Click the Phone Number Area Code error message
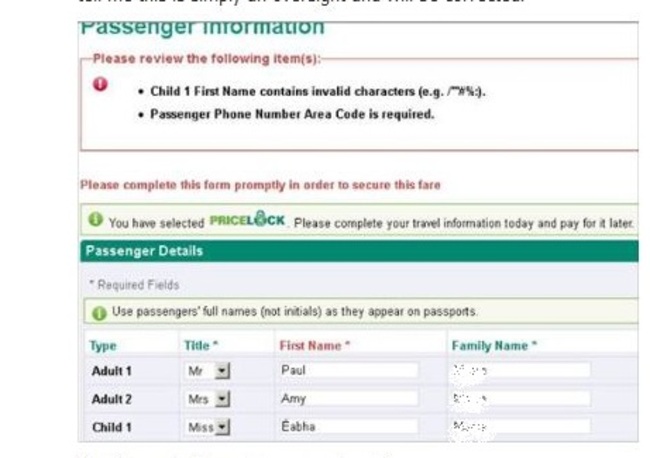650x458 pixels. click(292, 114)
